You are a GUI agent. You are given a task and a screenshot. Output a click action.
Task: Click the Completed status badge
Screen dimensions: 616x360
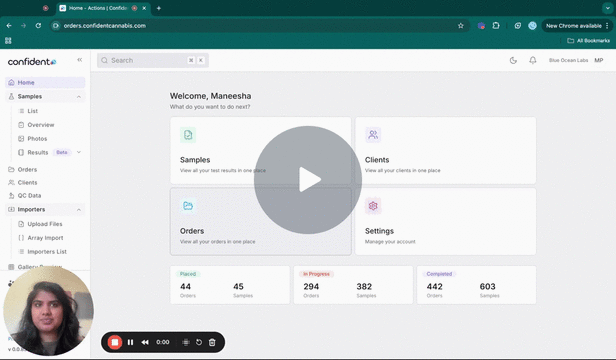click(x=439, y=274)
